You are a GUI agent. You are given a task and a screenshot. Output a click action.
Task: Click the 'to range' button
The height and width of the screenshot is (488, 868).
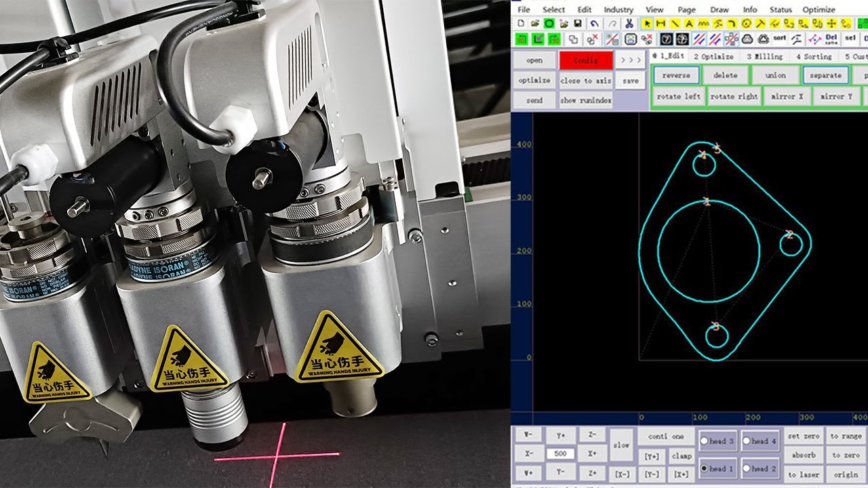pos(846,436)
